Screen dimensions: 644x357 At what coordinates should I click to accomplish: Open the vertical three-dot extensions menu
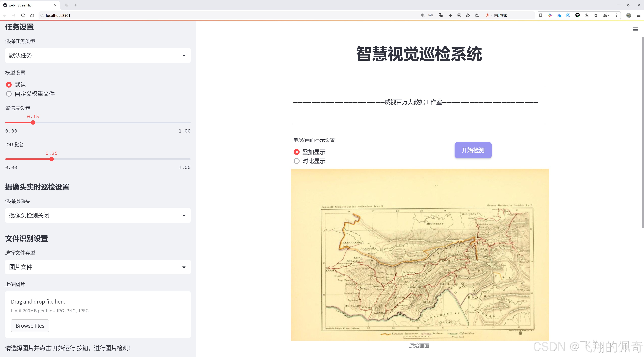click(x=616, y=15)
